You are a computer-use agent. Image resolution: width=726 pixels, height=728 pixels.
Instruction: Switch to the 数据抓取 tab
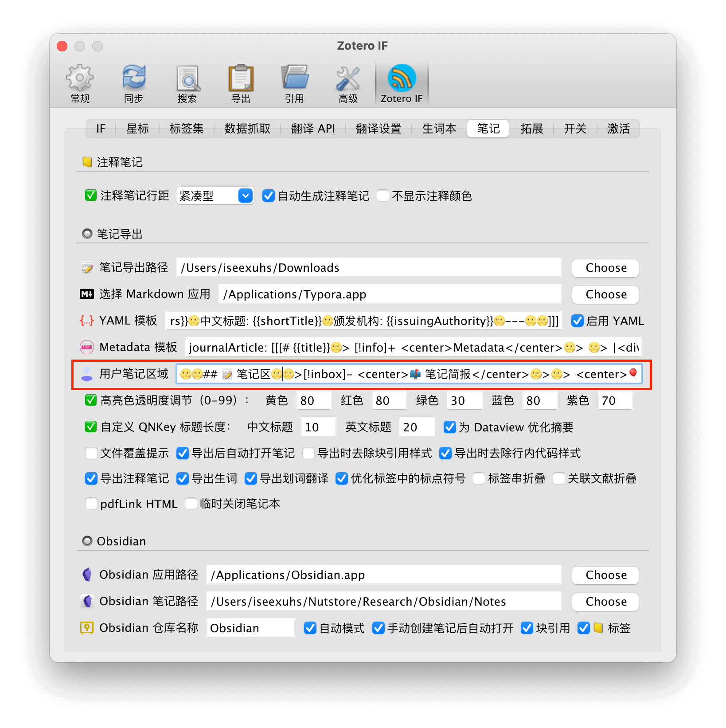[247, 129]
